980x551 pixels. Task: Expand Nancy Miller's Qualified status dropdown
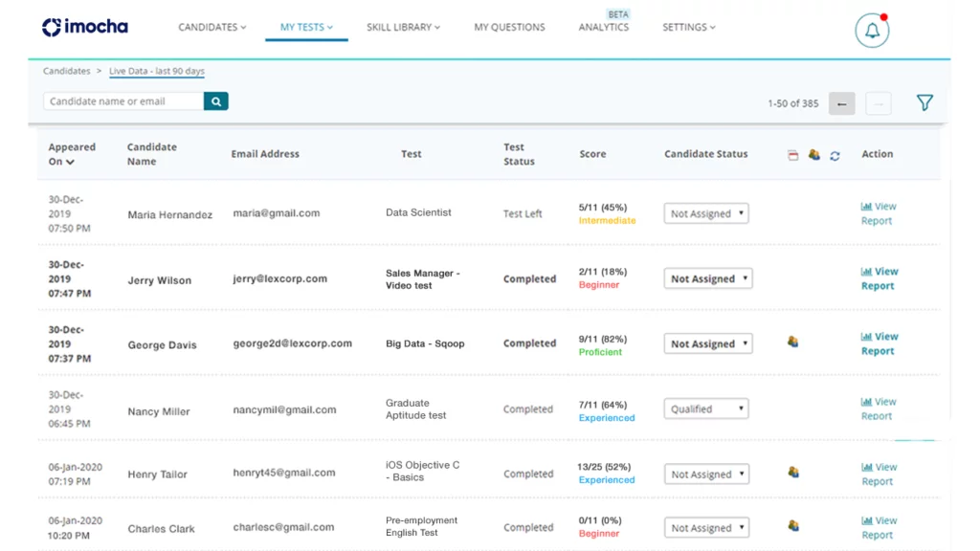coord(706,409)
